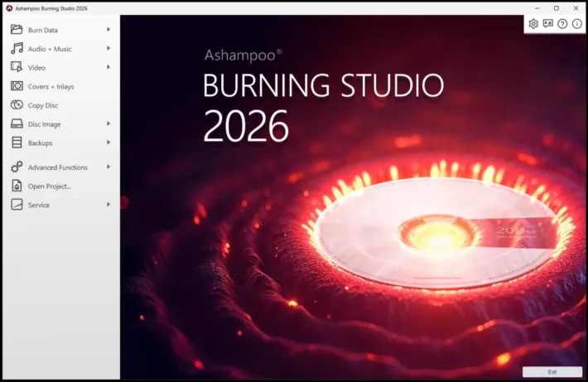Select the Video menu entry

61,67
